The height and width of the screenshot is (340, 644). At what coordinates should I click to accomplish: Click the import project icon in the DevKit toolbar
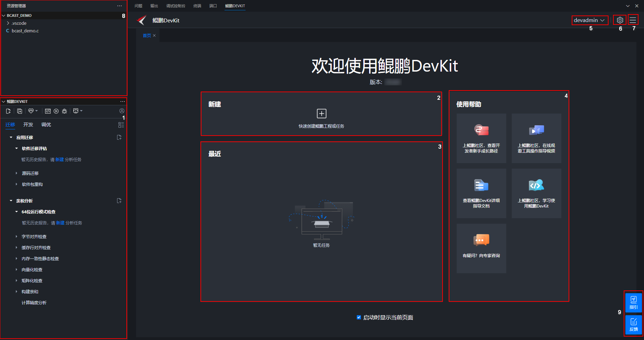coord(20,111)
